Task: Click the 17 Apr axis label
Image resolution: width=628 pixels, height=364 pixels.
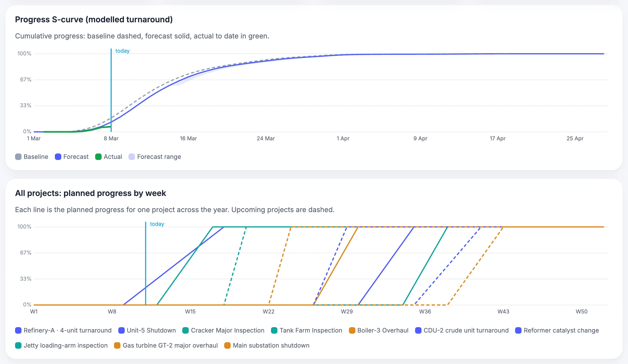Action: tap(497, 138)
